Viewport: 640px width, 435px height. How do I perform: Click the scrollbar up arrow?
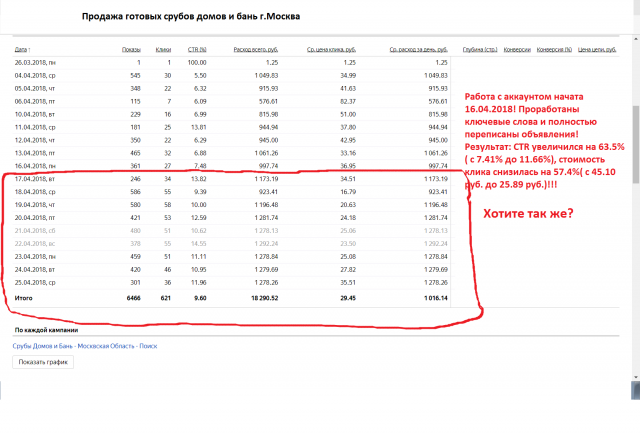[x=636, y=39]
